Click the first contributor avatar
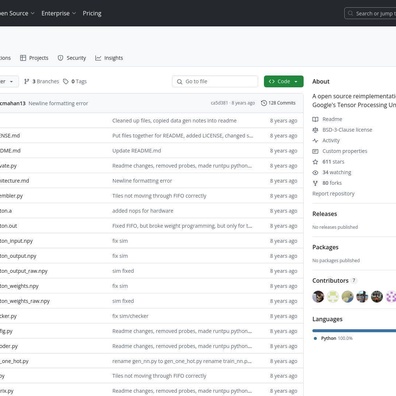 (x=318, y=296)
